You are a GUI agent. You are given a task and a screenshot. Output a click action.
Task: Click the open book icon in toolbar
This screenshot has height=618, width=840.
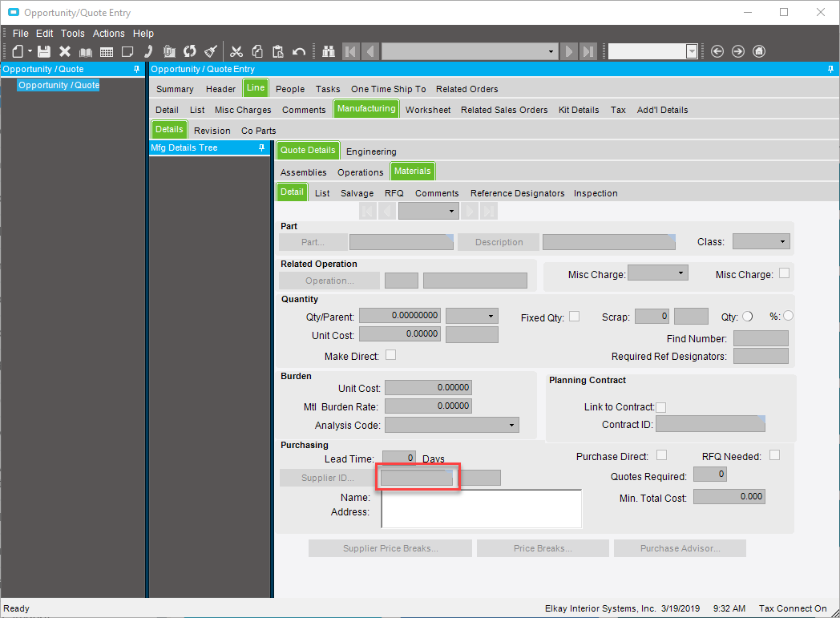(x=86, y=52)
